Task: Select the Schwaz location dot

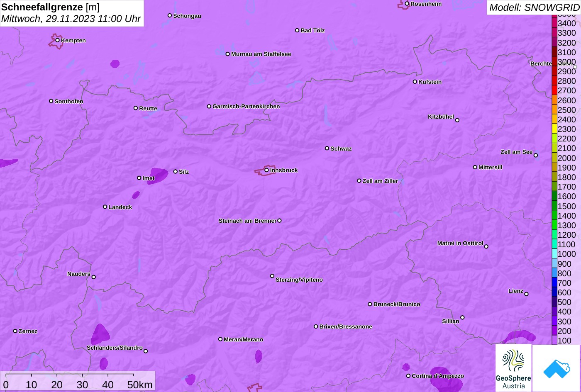Action: (327, 148)
